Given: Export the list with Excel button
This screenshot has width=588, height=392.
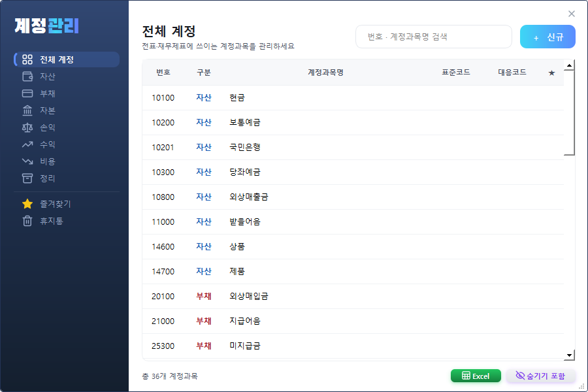Looking at the screenshot, I should click(476, 376).
